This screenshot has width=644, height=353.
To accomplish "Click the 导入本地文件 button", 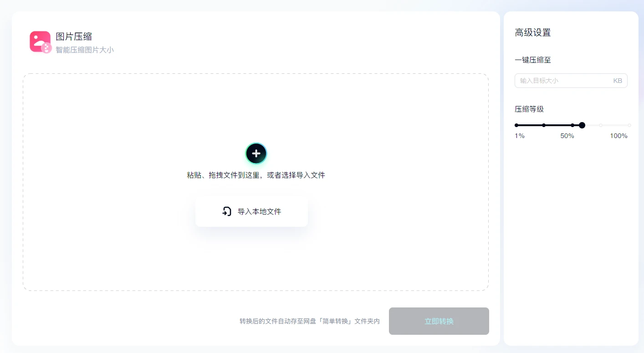I will pyautogui.click(x=251, y=211).
